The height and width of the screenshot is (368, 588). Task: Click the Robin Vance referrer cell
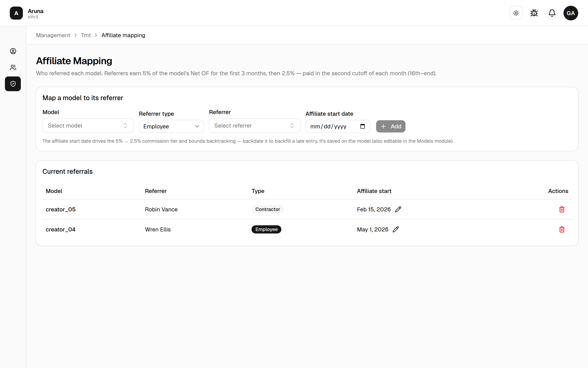pos(161,209)
